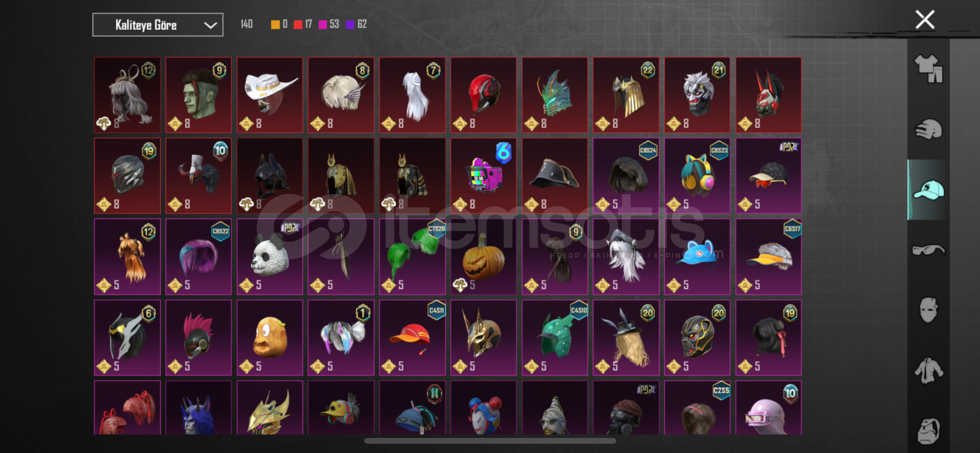Select the helmet category icon in sidebar
The height and width of the screenshot is (453, 980).
pyautogui.click(x=928, y=129)
